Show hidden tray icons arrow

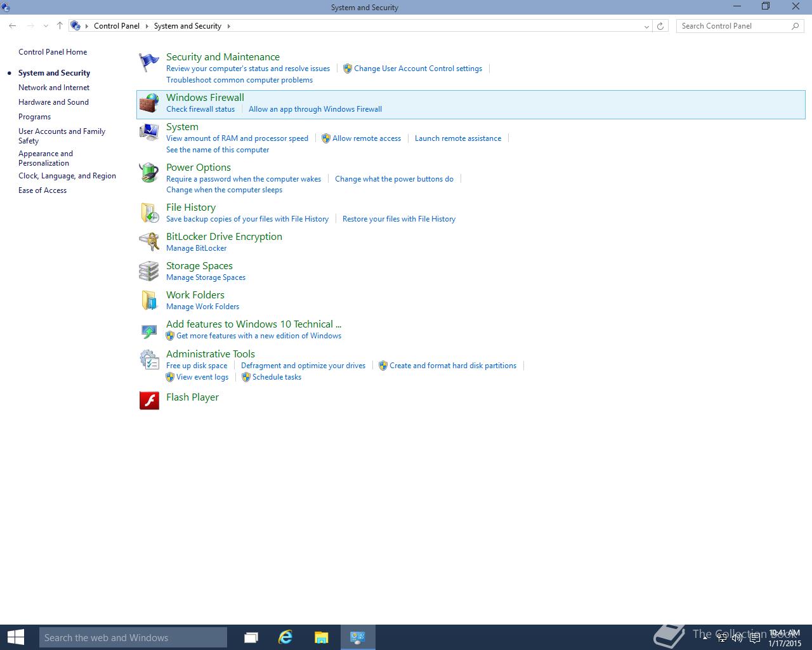(705, 638)
